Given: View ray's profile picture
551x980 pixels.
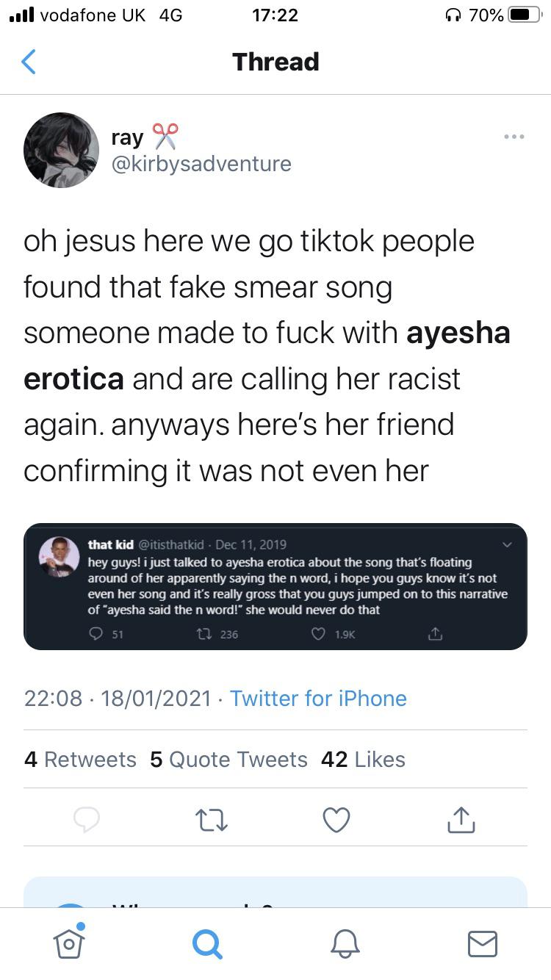Looking at the screenshot, I should [x=62, y=150].
